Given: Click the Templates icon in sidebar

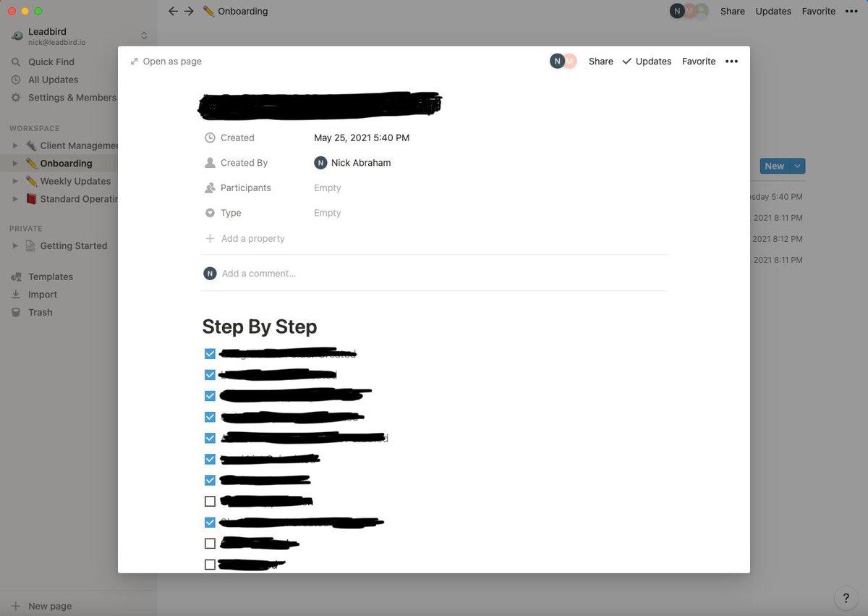Looking at the screenshot, I should [x=16, y=277].
